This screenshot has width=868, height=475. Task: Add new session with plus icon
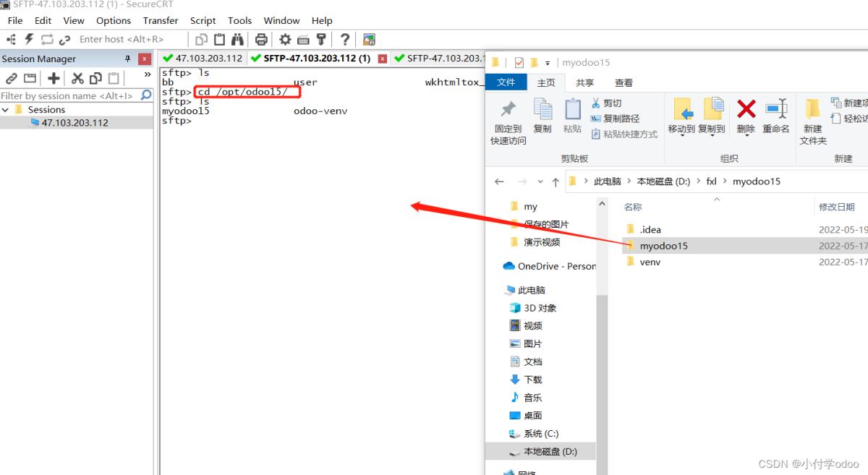(54, 78)
